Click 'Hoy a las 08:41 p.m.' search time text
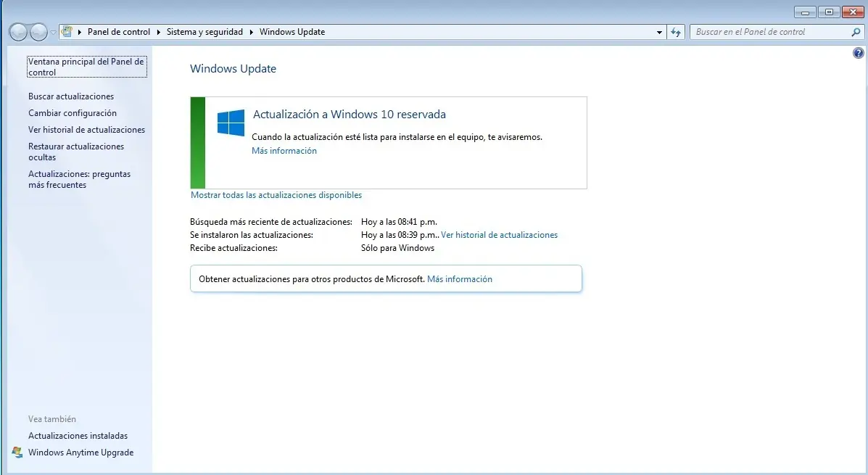 tap(399, 222)
